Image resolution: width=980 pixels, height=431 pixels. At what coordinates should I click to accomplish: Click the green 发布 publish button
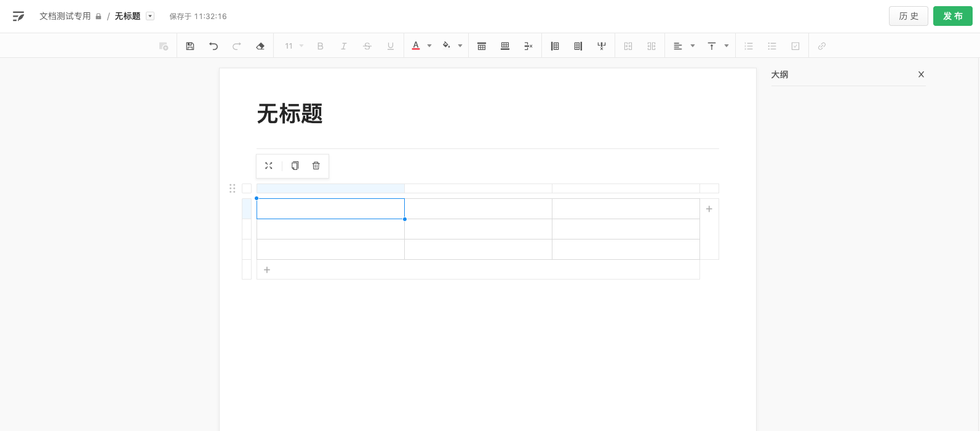(x=952, y=16)
